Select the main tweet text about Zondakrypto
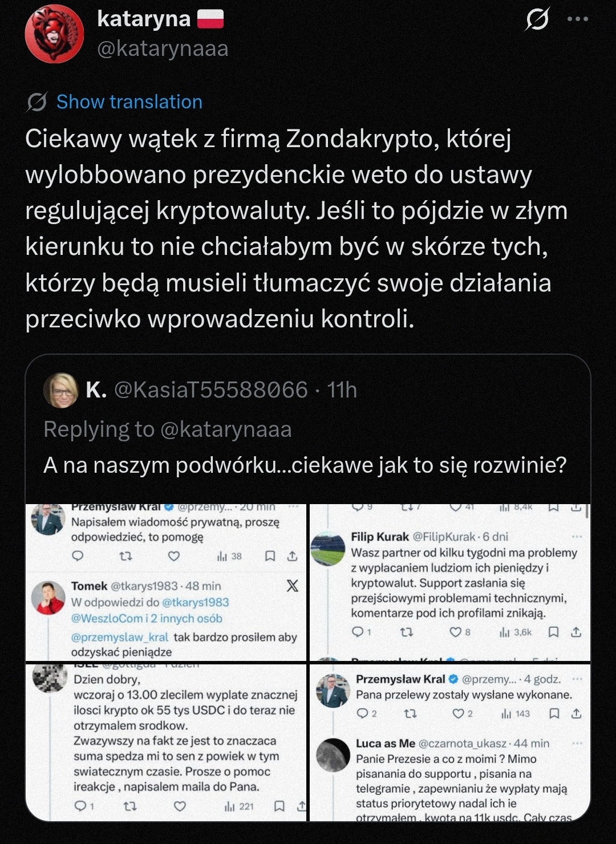The height and width of the screenshot is (844, 616). coord(297,228)
